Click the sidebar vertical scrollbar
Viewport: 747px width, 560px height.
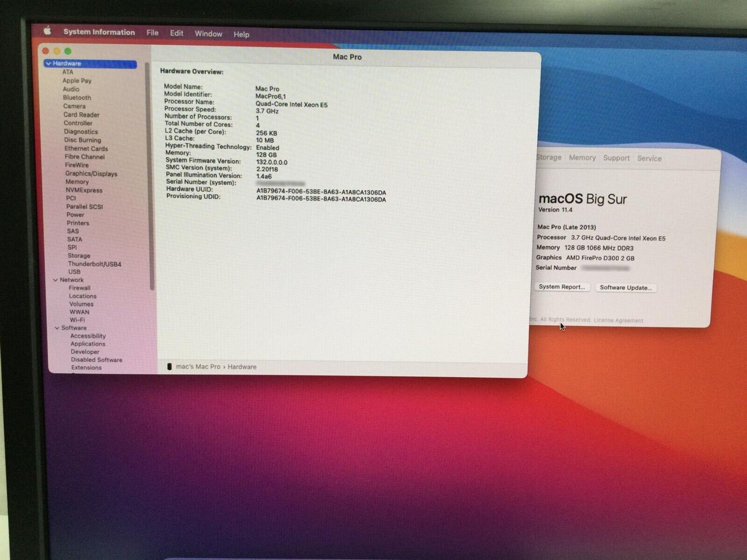point(149,176)
